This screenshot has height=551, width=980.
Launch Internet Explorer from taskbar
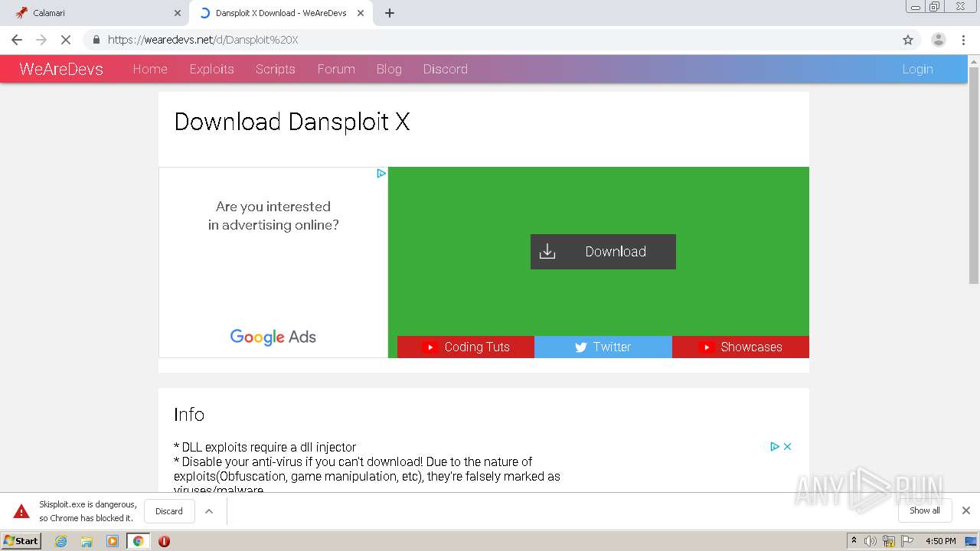tap(60, 541)
